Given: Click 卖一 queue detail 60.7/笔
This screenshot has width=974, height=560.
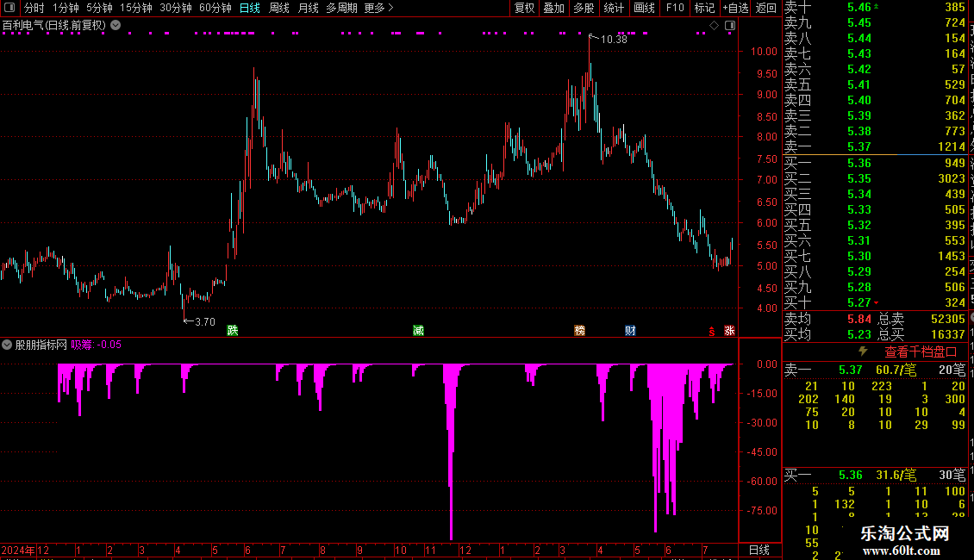Looking at the screenshot, I should [x=896, y=370].
